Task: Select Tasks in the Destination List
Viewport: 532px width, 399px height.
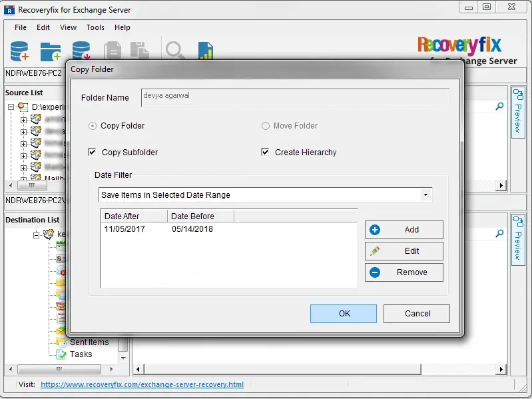Action: coord(81,354)
